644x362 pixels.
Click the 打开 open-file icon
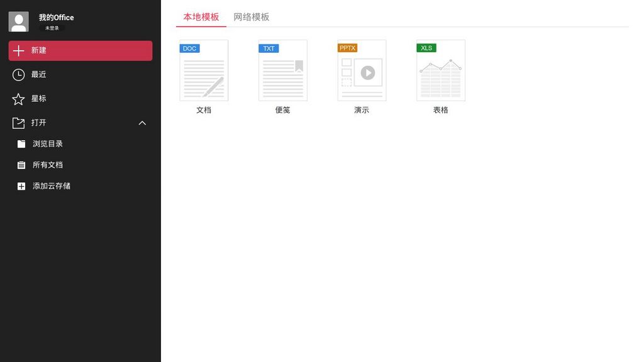[x=18, y=123]
